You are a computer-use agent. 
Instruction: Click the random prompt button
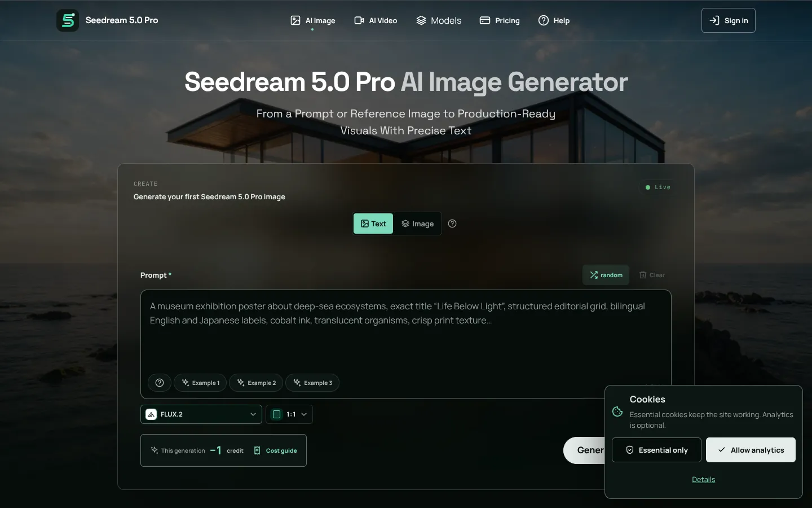click(606, 275)
